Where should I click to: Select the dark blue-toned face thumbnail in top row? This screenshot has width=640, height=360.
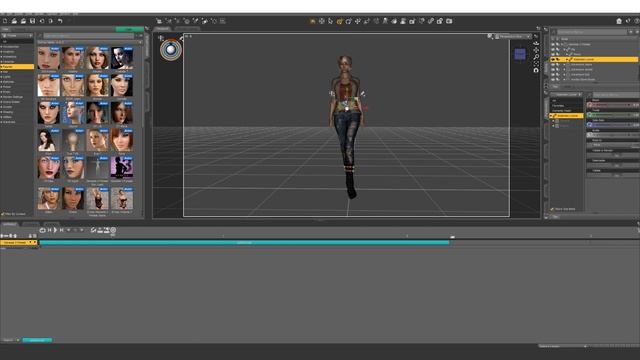(x=122, y=58)
